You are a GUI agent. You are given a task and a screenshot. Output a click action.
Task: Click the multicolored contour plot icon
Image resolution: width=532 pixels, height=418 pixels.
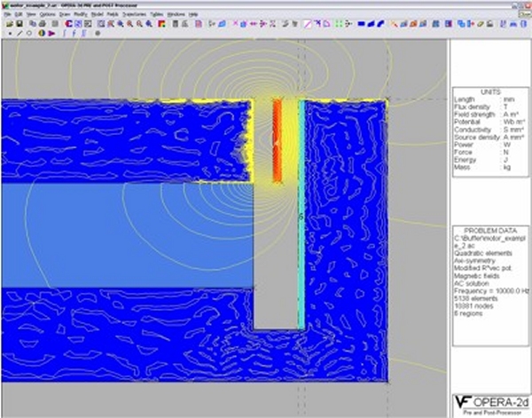160,24
